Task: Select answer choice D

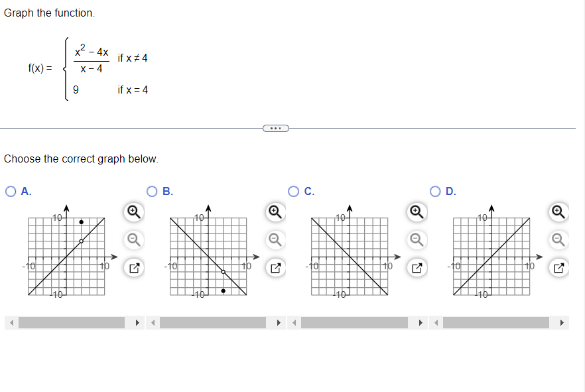Action: coord(434,192)
